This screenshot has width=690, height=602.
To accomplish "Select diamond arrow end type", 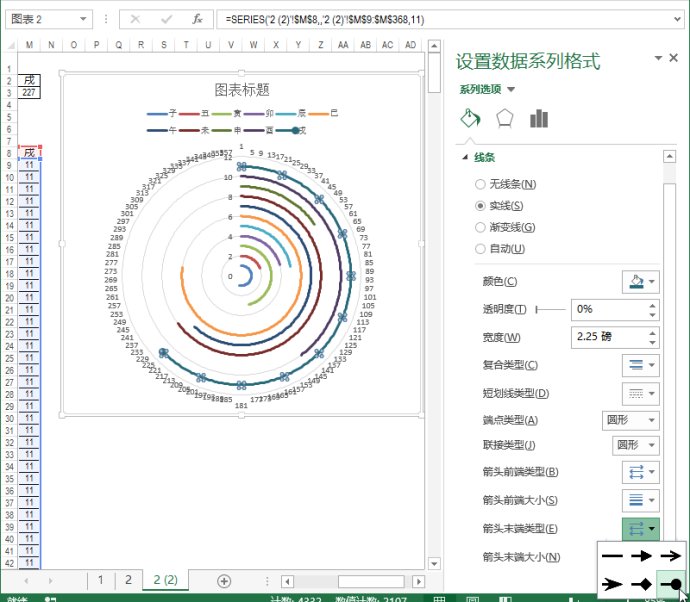I will point(641,584).
